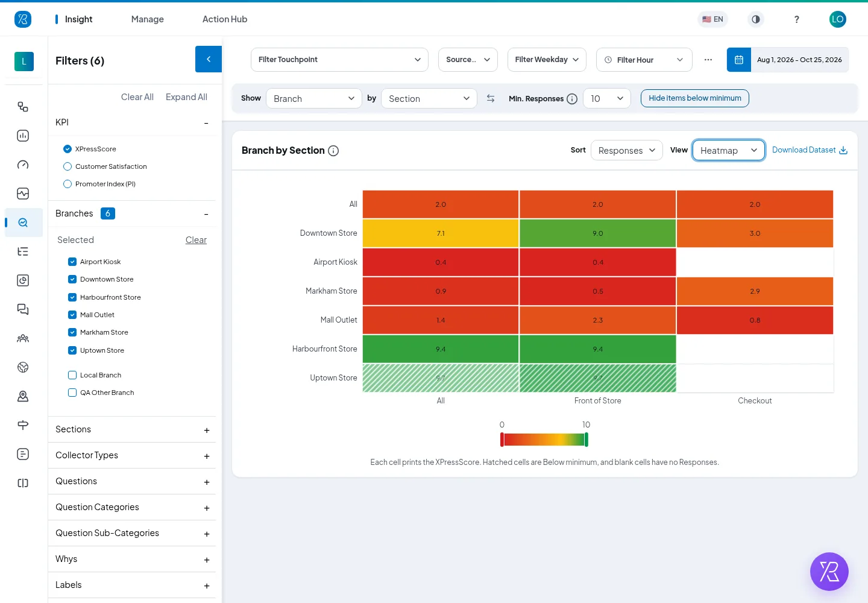The width and height of the screenshot is (868, 603).
Task: Open the floating assistant button
Action: [829, 572]
